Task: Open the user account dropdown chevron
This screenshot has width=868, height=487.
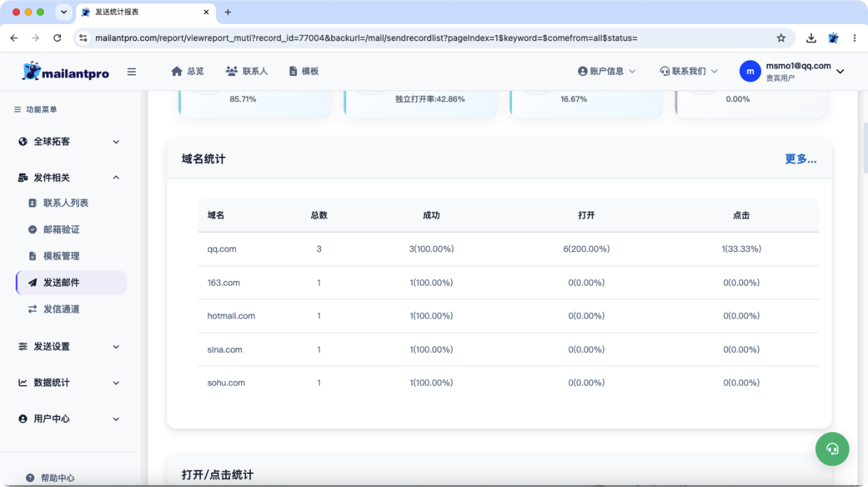Action: (x=840, y=71)
